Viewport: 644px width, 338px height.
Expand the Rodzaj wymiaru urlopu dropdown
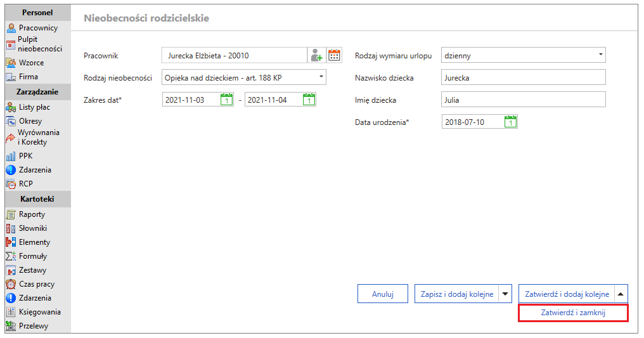(600, 55)
